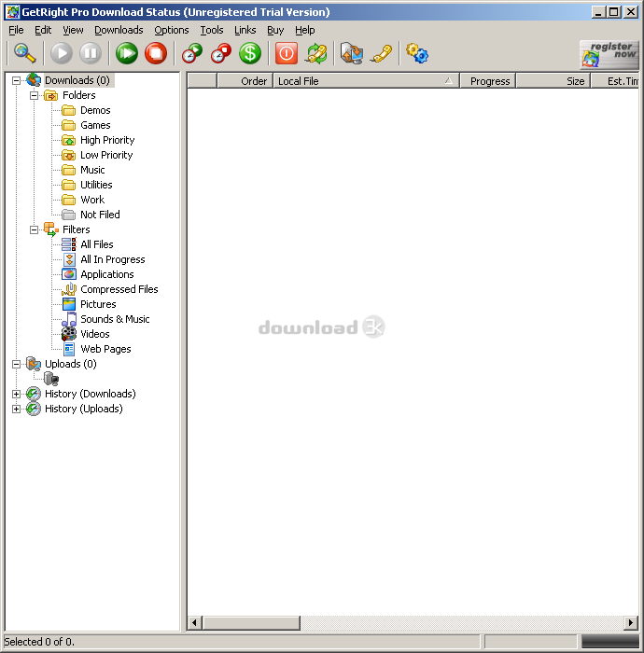This screenshot has height=653, width=644.
Task: Select the Videos filter
Action: coord(95,334)
